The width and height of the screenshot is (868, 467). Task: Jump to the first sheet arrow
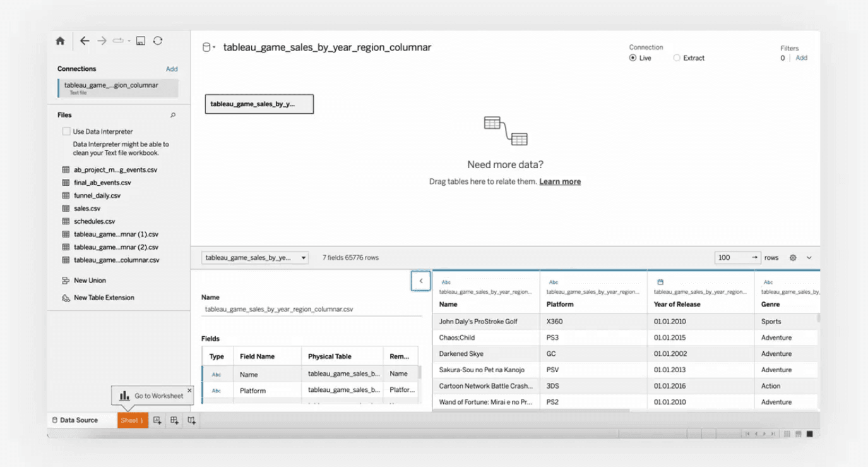[748, 434]
